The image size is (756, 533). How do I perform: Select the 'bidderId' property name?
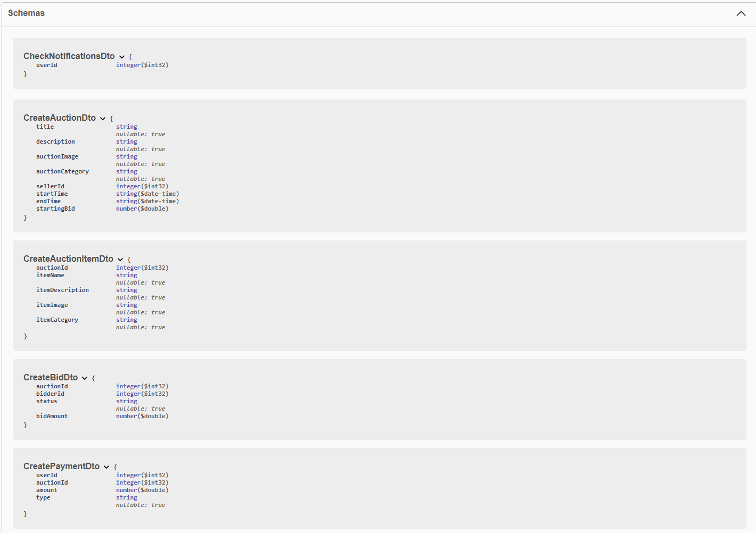click(x=50, y=394)
